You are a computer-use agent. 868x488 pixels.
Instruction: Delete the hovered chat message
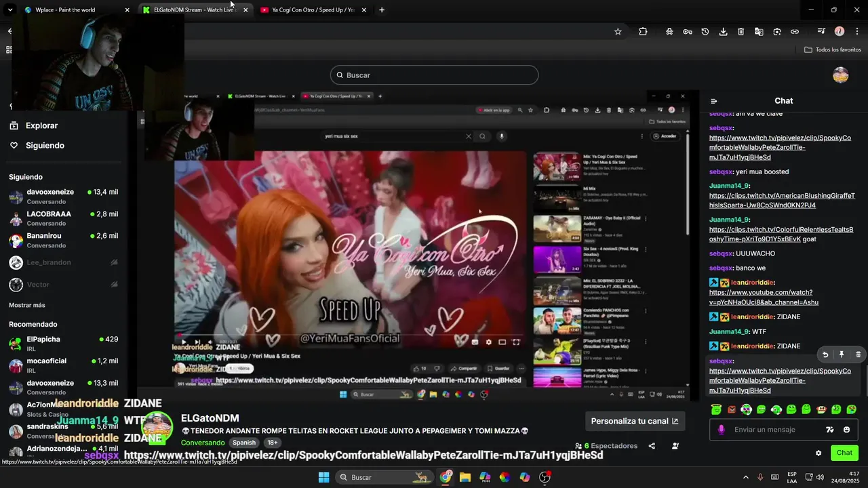(x=858, y=354)
